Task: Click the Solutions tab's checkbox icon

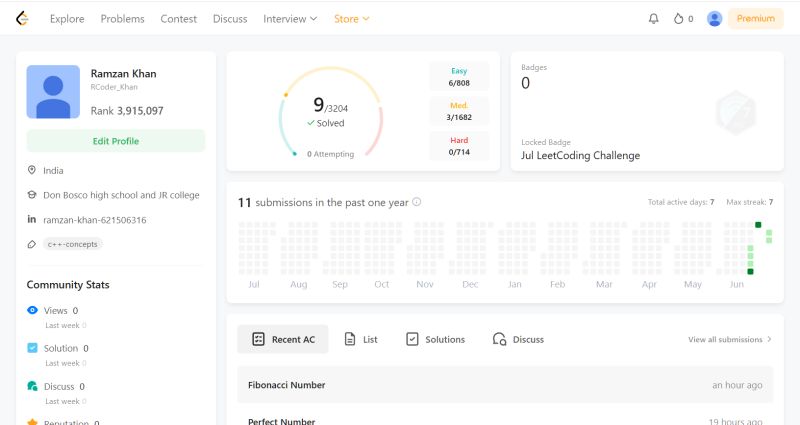Action: point(412,339)
